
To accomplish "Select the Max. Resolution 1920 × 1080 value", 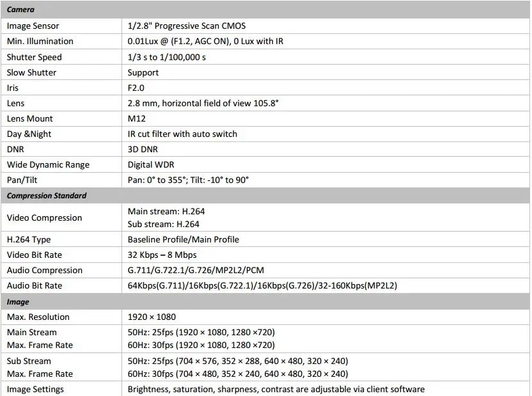I will 152,317.
